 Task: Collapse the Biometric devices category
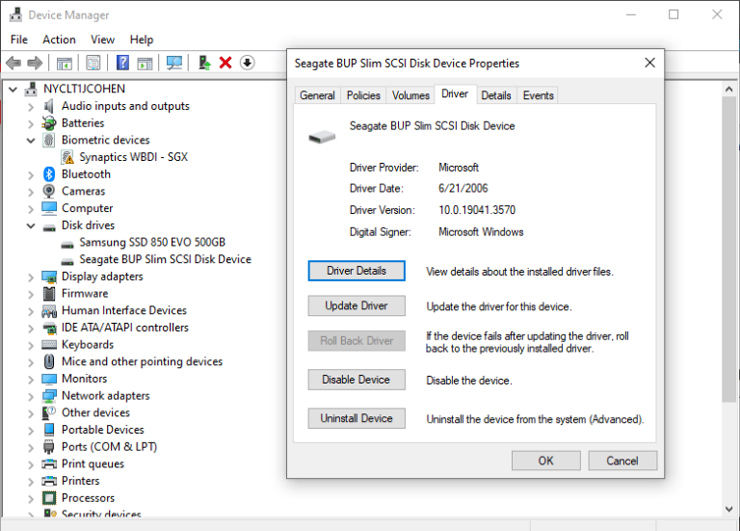pyautogui.click(x=31, y=140)
